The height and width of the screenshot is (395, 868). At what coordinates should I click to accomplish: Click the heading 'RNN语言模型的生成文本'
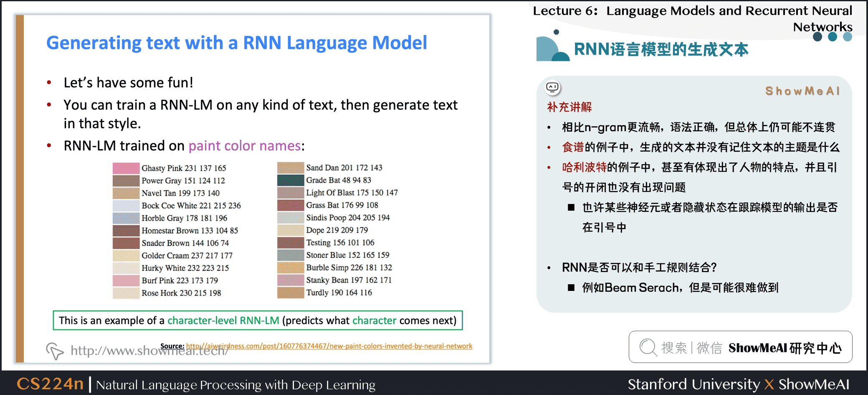click(661, 50)
